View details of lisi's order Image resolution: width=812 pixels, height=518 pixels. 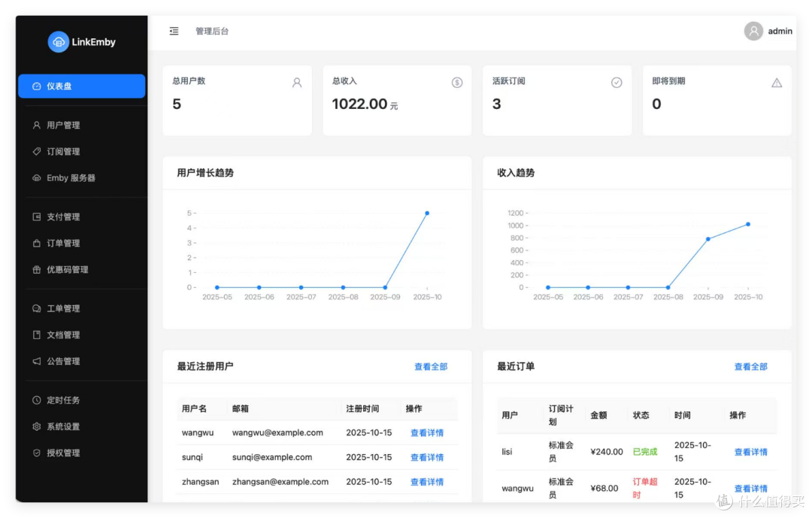[x=751, y=452]
